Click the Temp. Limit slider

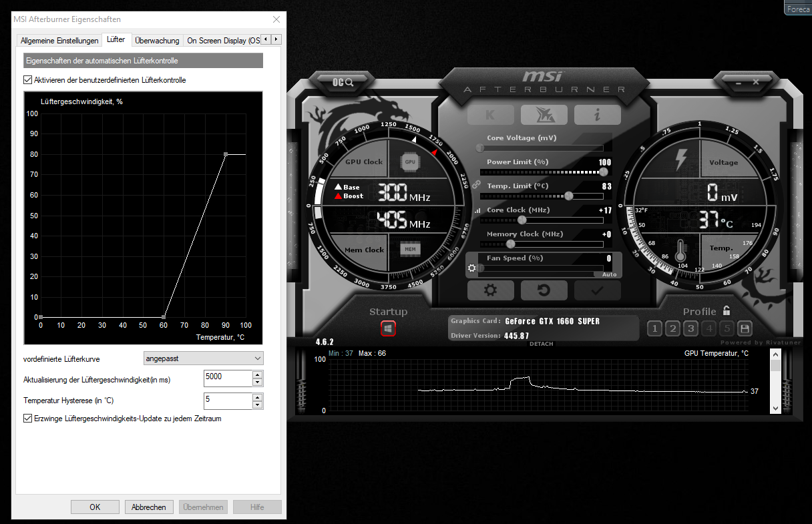point(542,196)
